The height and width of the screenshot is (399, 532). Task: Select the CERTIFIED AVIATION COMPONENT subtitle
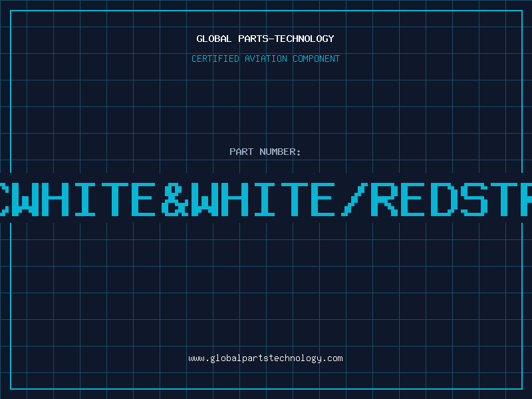coord(265,59)
